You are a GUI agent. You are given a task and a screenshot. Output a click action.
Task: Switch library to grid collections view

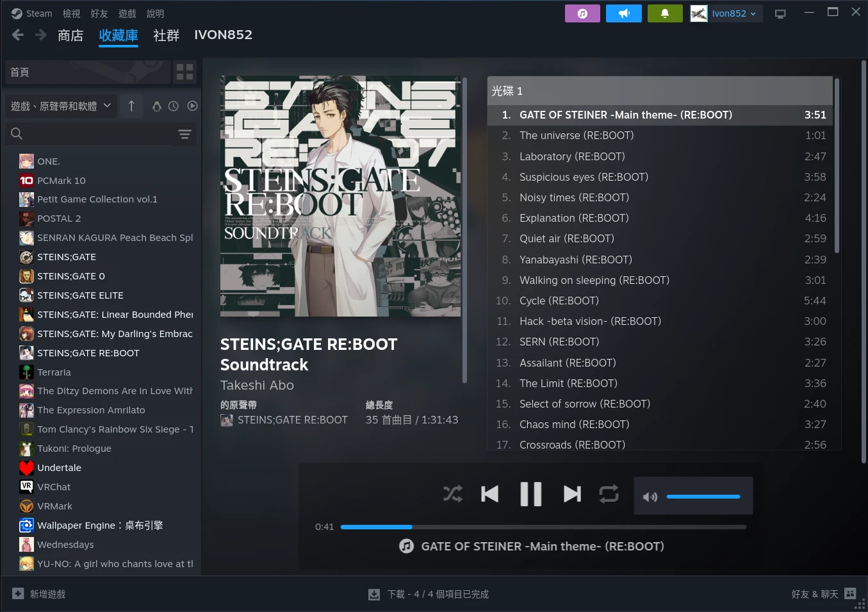coord(185,72)
